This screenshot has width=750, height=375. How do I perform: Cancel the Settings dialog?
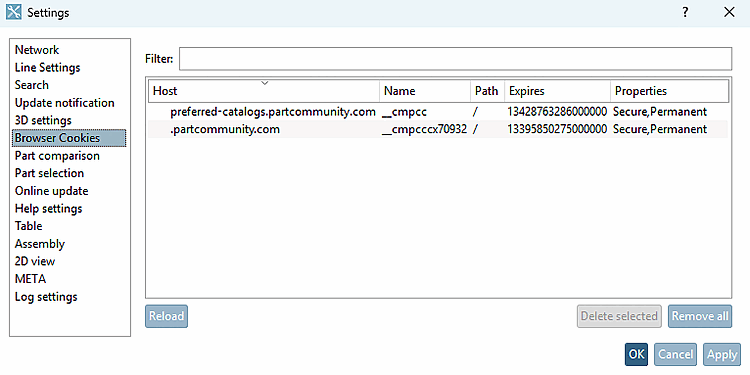[x=675, y=354]
